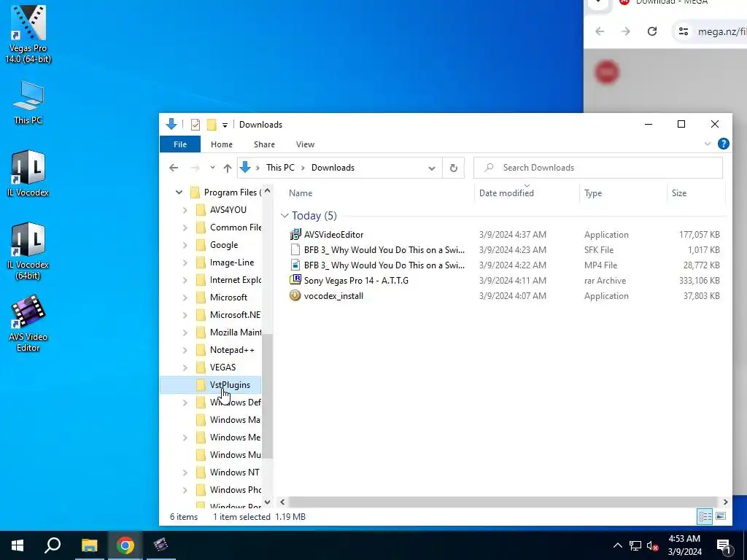This screenshot has width=747, height=560.
Task: Open the Home ribbon tab
Action: tap(222, 144)
